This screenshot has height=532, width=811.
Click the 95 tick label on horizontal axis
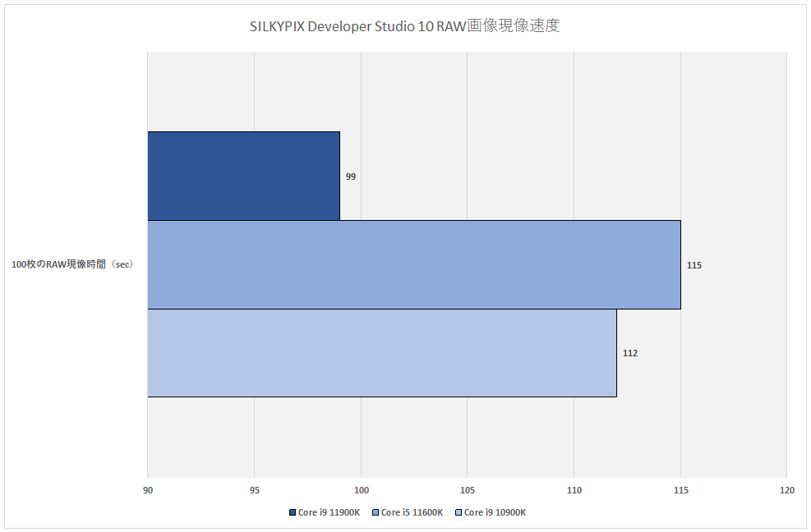(x=254, y=491)
